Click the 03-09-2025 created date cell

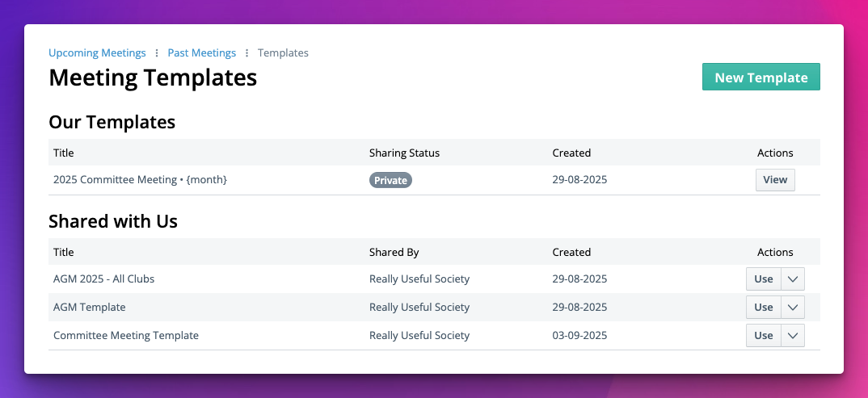pos(579,336)
